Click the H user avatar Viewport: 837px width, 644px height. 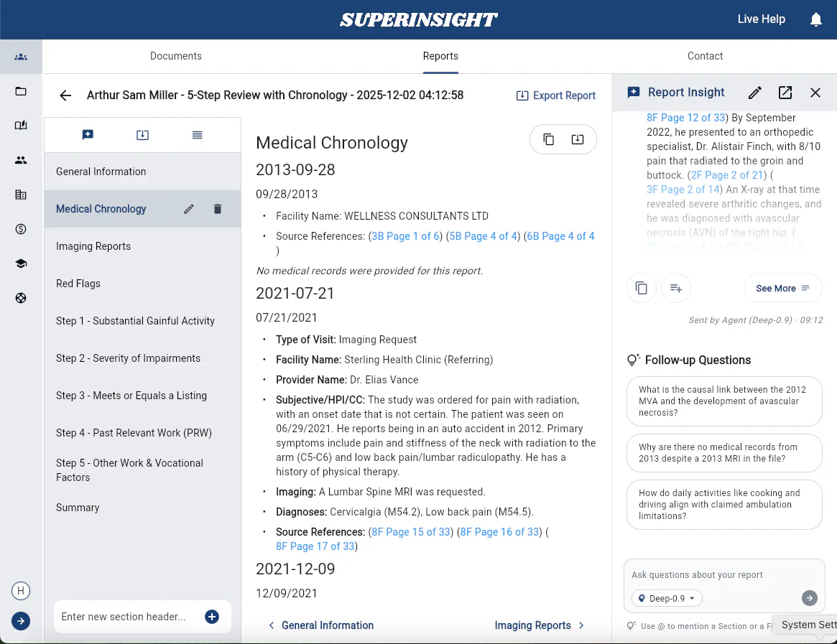tap(21, 591)
